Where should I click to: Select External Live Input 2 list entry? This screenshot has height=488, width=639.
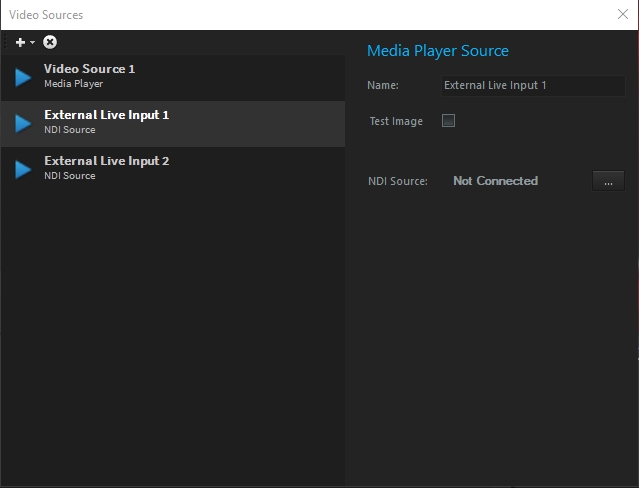pos(106,161)
